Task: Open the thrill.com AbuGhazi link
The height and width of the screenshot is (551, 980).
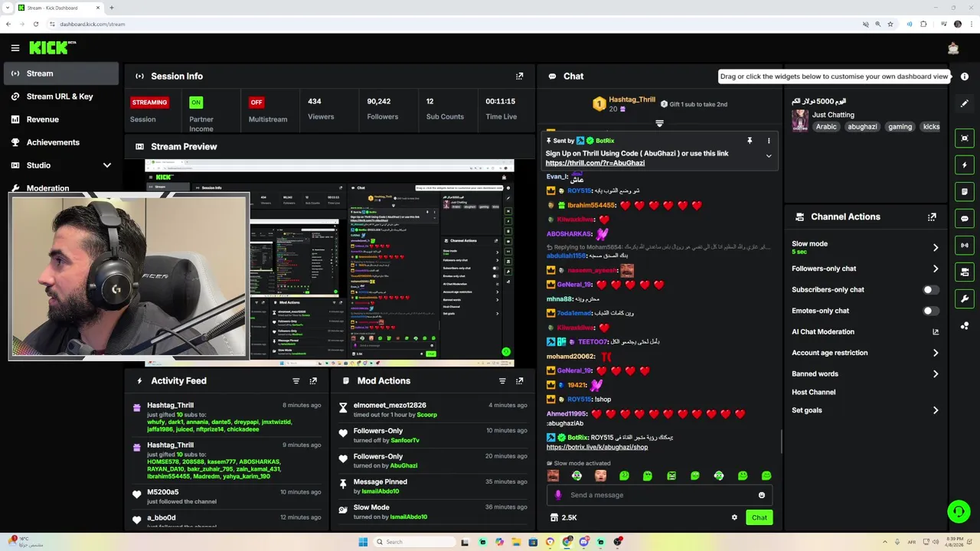Action: (x=595, y=163)
